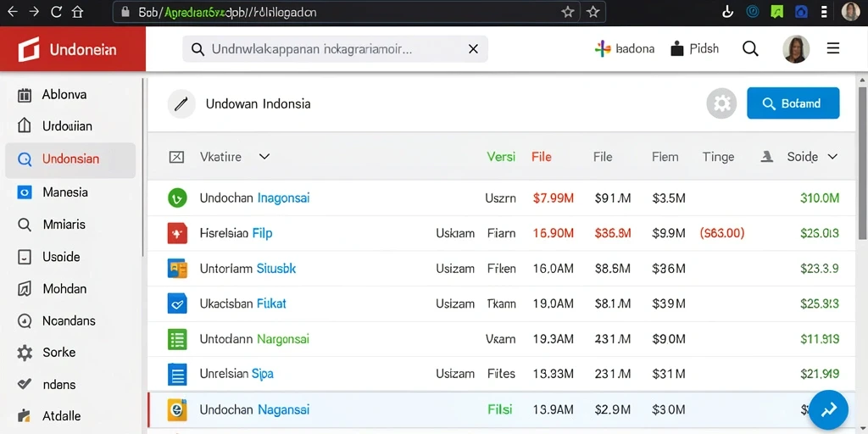This screenshot has height=434, width=868.
Task: Click the green icon on the Undochan Inagonsai row
Action: pos(177,198)
